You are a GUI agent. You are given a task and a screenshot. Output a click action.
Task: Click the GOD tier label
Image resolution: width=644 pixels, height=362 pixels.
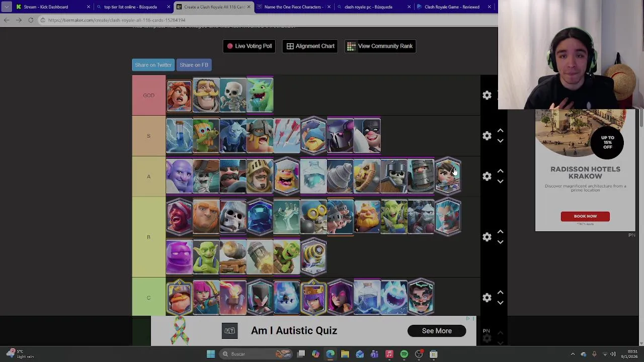[x=148, y=96]
